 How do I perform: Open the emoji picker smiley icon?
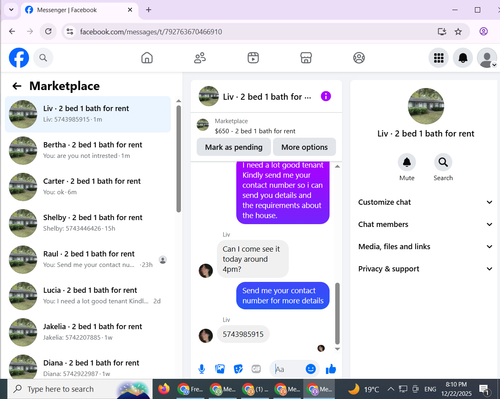(311, 369)
